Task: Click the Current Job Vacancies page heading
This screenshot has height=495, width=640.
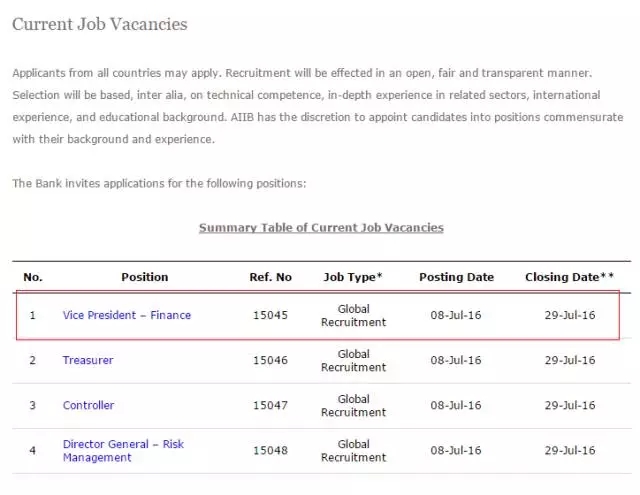Action: coord(99,24)
